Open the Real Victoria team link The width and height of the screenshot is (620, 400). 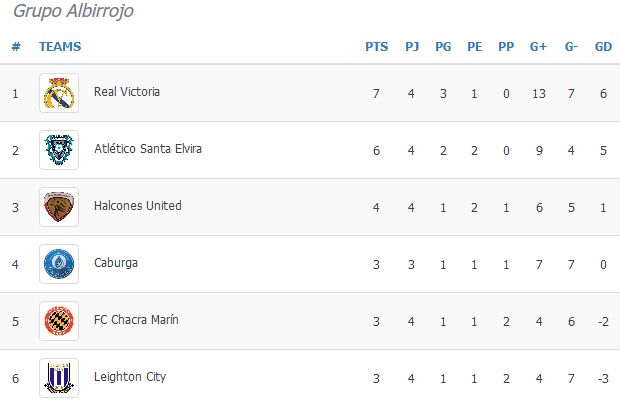coord(127,92)
